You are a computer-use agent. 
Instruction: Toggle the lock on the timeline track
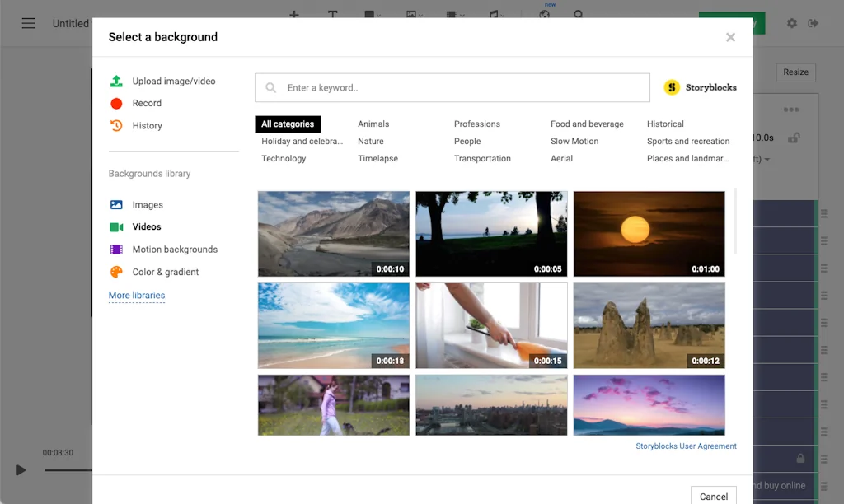(x=800, y=458)
